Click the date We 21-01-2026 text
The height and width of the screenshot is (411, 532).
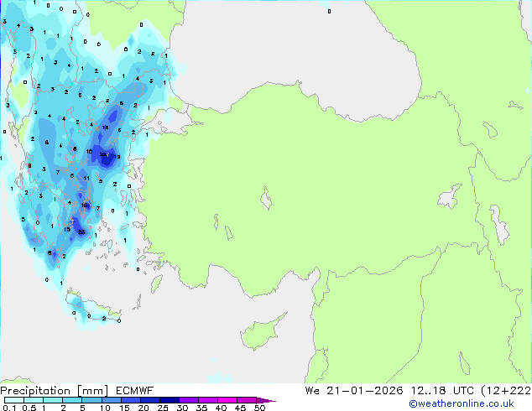(354, 391)
